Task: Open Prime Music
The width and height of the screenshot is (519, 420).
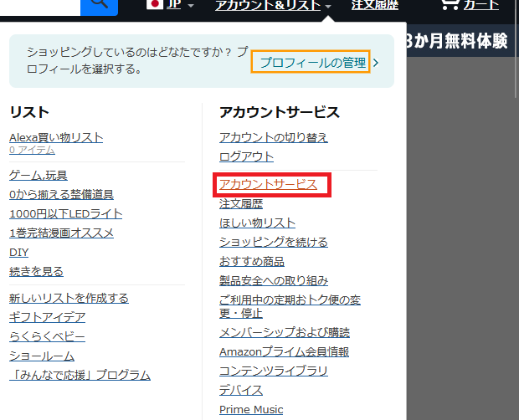Action: pos(251,409)
